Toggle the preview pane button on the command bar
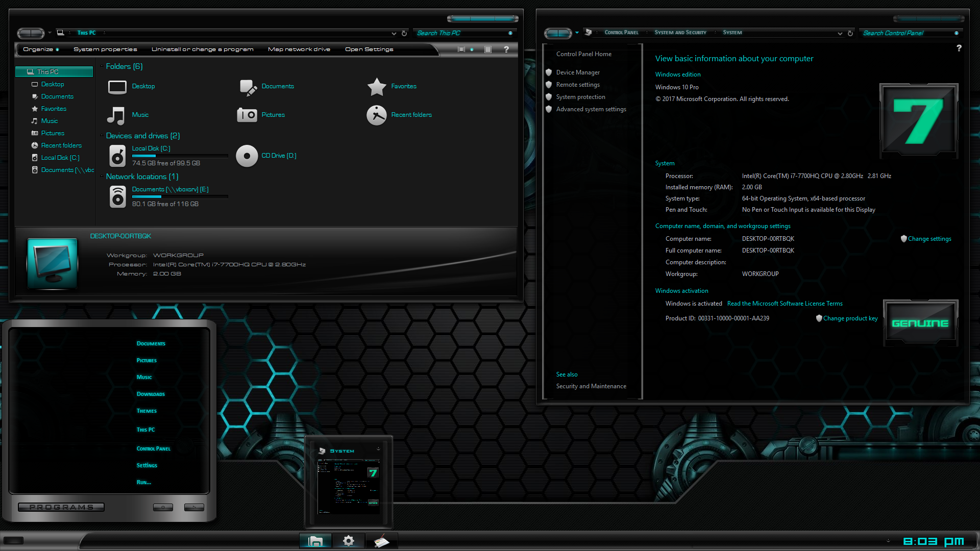 (x=461, y=49)
